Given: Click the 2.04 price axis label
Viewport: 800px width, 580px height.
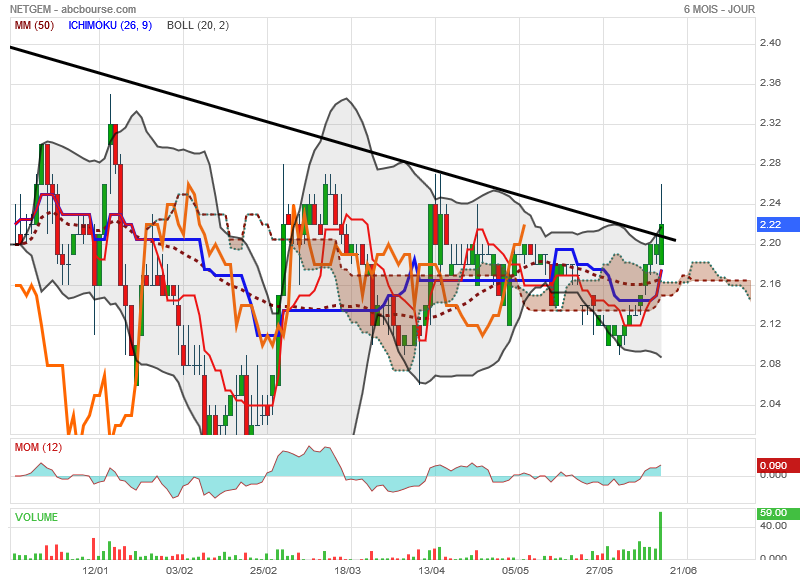Looking at the screenshot, I should [x=770, y=404].
